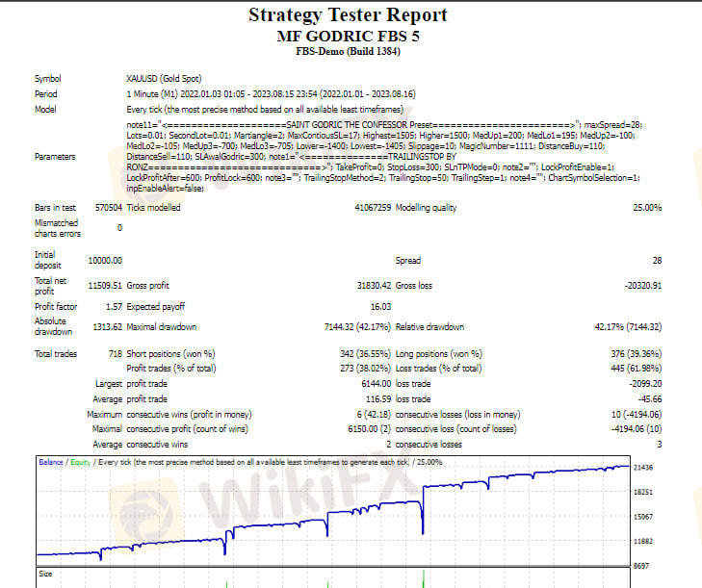
Task: Click Total trades value 718
Action: click(x=115, y=354)
